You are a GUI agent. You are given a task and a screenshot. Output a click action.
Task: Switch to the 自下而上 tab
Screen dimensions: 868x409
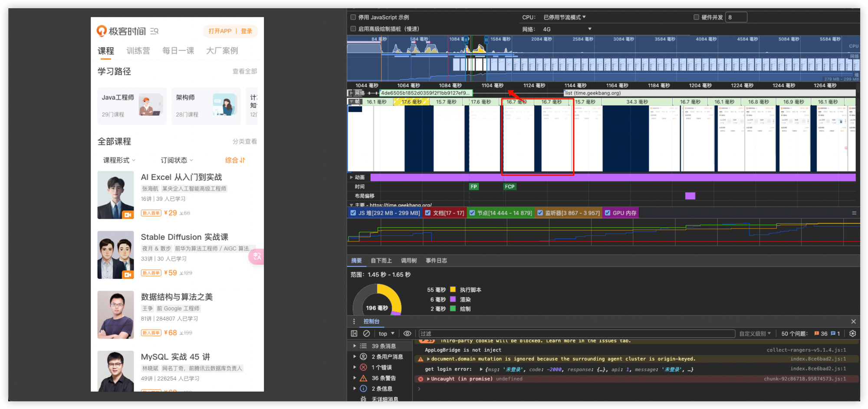[x=381, y=261]
